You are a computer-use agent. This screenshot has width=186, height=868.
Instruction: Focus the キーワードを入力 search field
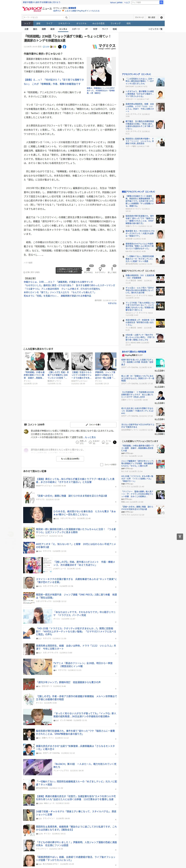click(x=44, y=18)
